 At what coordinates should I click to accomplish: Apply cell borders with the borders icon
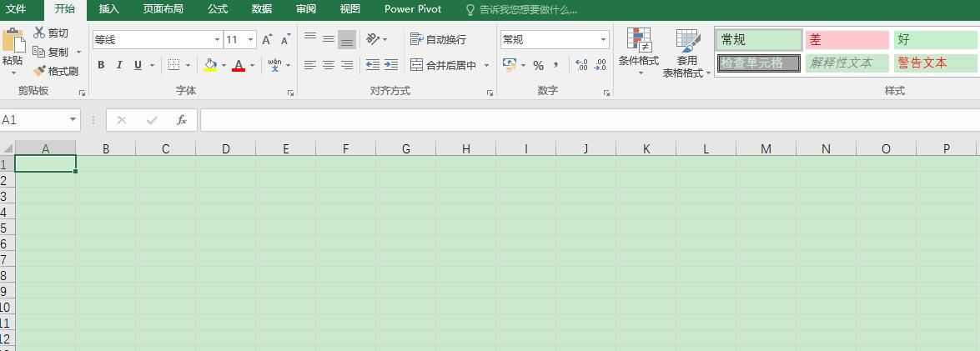click(x=173, y=65)
